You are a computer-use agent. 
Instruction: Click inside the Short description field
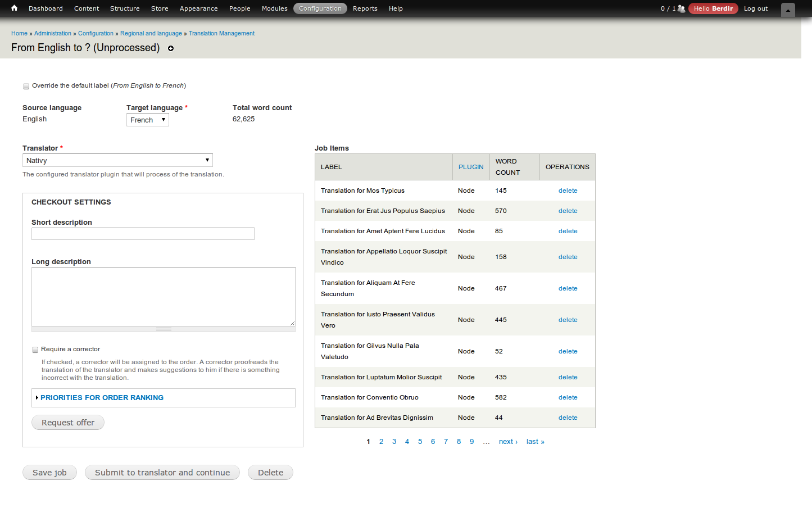pyautogui.click(x=143, y=233)
